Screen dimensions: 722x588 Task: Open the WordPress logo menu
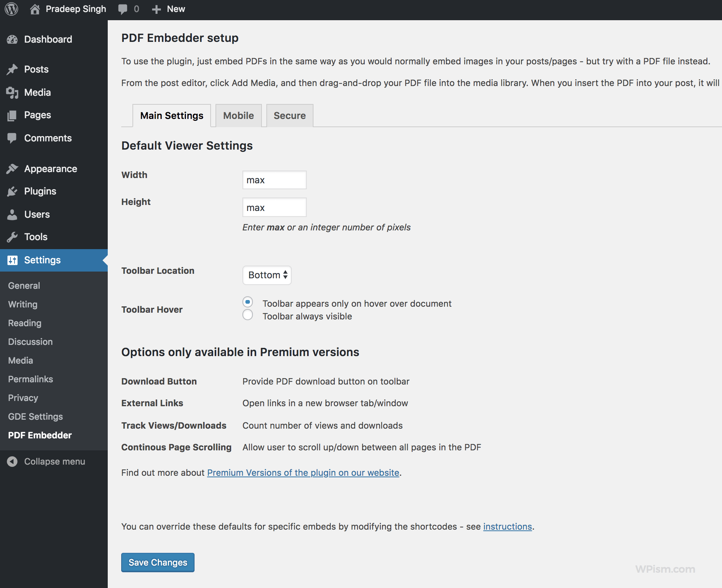(x=11, y=9)
